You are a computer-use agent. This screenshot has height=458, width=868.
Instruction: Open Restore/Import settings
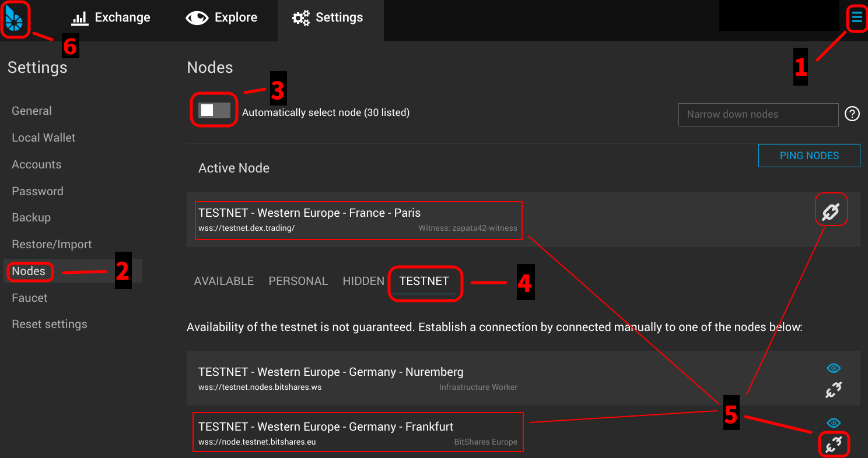(52, 244)
